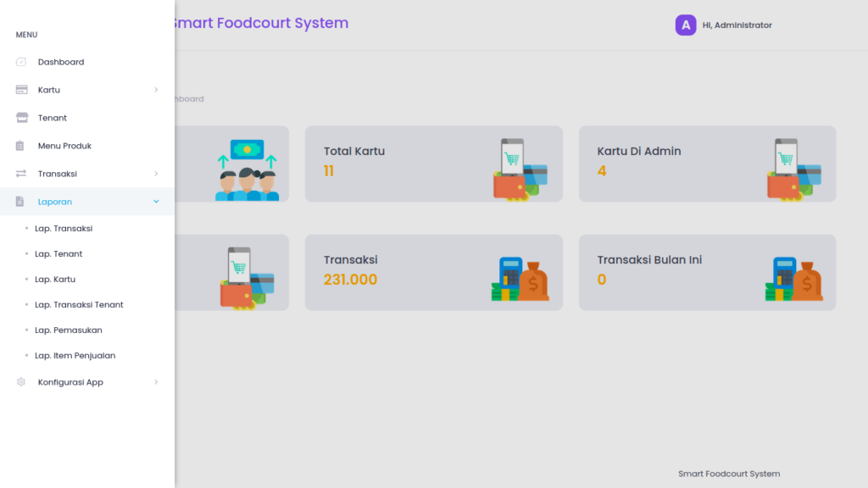Expand the Kartu submenu chevron
This screenshot has width=868, height=488.
[x=156, y=90]
